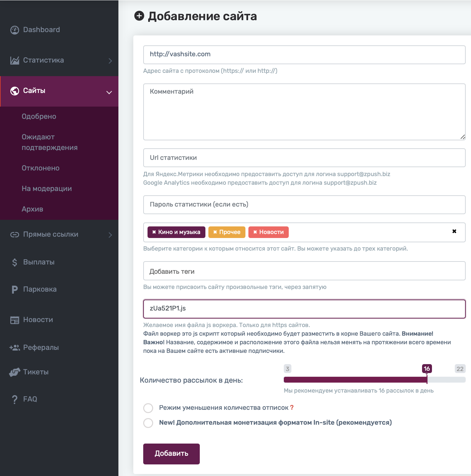Image resolution: width=471 pixels, height=476 pixels.
Task: Remove the Кино и музыка category tag
Action: point(154,232)
